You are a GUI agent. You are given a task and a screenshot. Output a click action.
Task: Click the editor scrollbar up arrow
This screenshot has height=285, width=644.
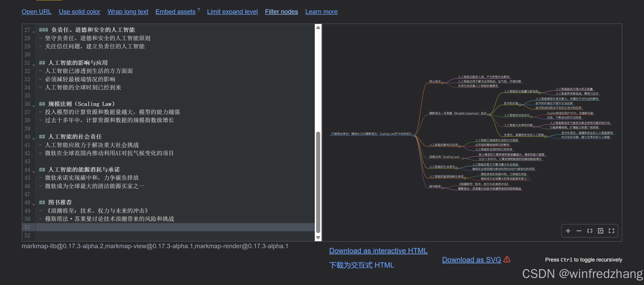(318, 28)
